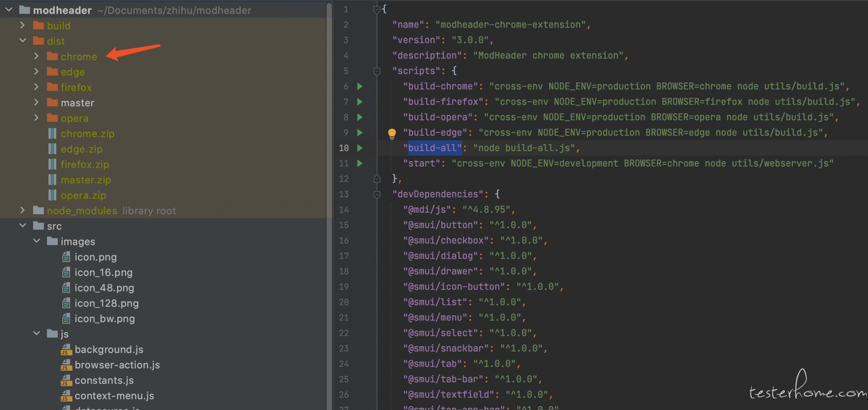868x410 pixels.
Task: Click the node_modules folder icon
Action: coord(38,210)
